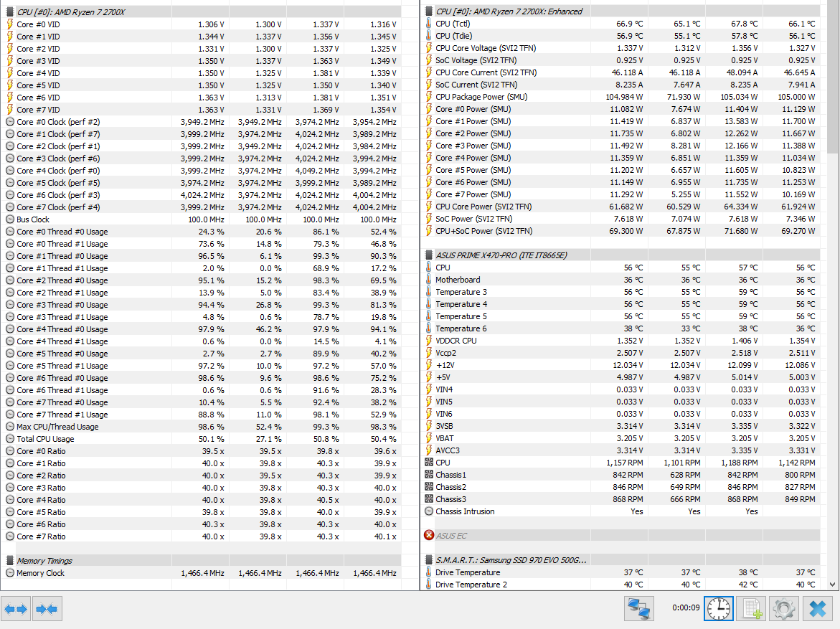The image size is (840, 629).
Task: Click the scrollbar down arrow in right panel
Action: coord(832,585)
